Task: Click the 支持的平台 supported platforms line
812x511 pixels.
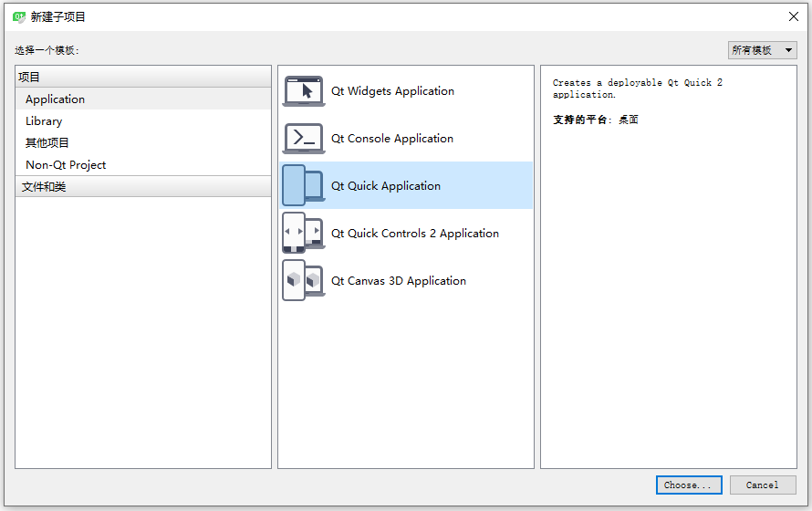Action: point(596,120)
